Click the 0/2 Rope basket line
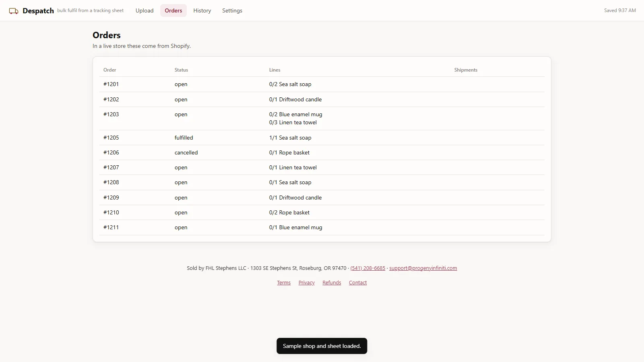644x362 pixels. (x=289, y=212)
